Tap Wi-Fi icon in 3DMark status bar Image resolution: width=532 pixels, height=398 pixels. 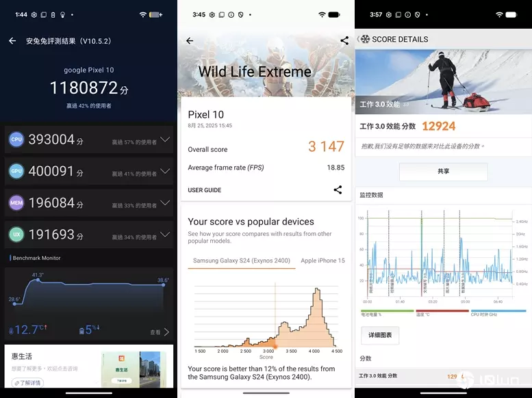point(322,14)
